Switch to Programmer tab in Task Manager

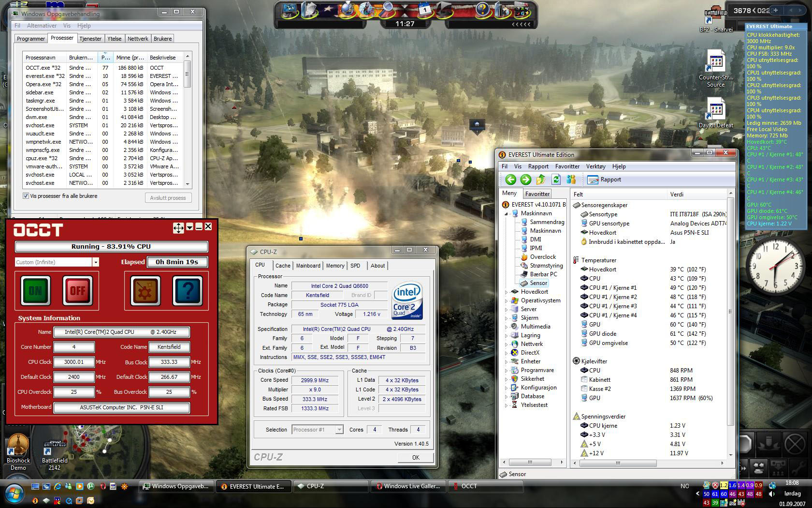[30, 39]
